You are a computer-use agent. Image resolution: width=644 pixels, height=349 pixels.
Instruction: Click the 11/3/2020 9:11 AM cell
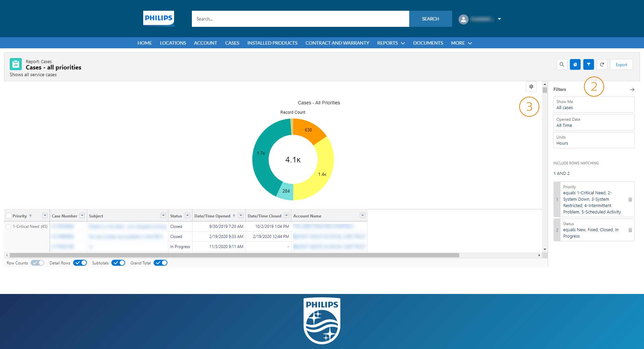pyautogui.click(x=219, y=247)
